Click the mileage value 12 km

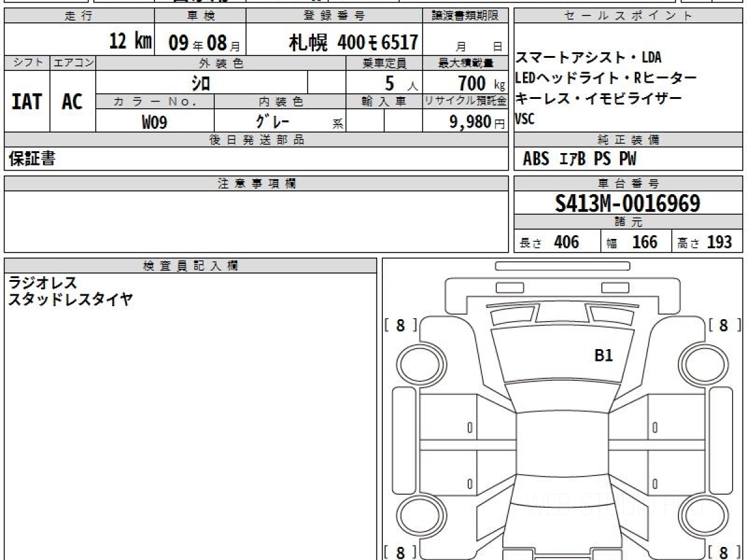click(130, 42)
